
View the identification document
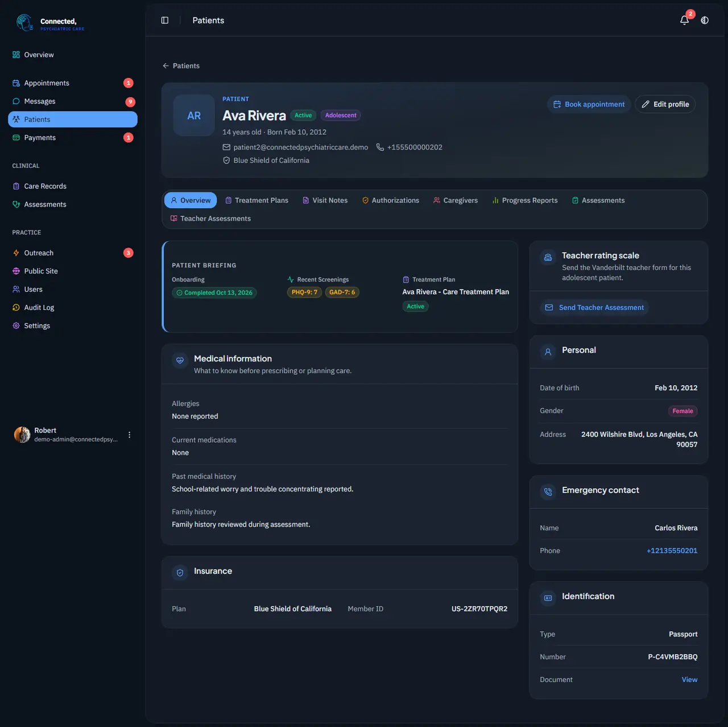point(689,680)
